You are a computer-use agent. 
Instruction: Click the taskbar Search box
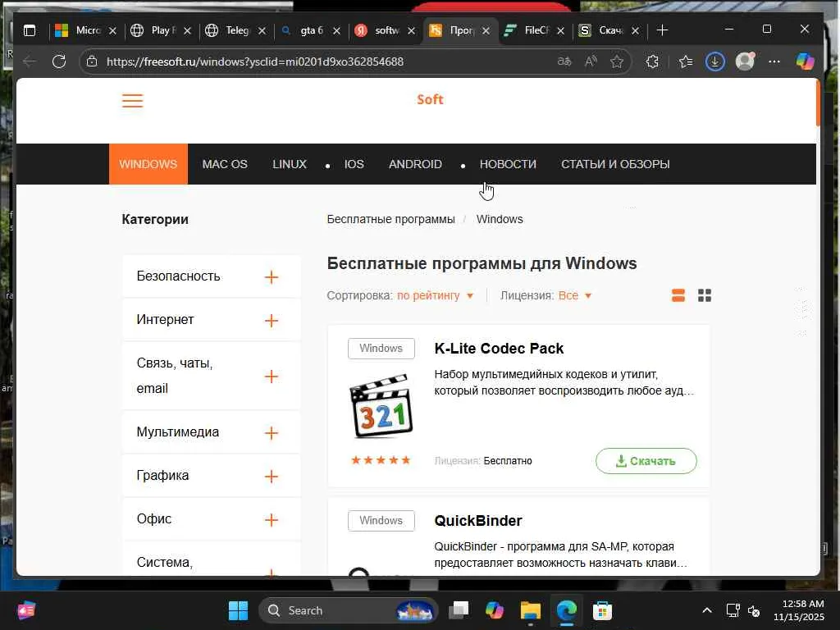click(348, 610)
